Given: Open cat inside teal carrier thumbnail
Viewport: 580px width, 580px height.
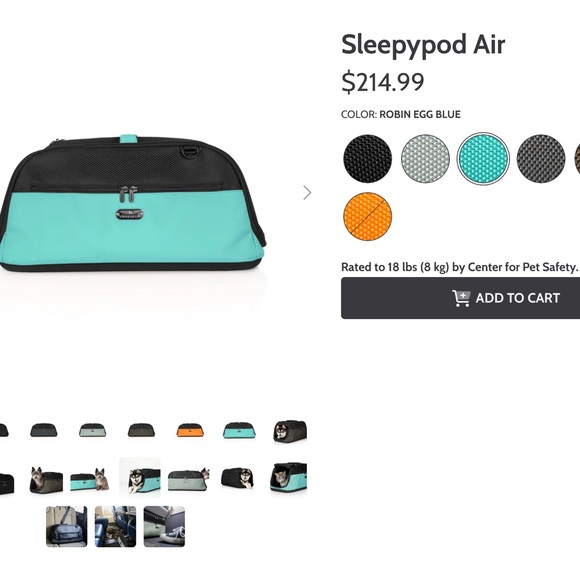Looking at the screenshot, I should pyautogui.click(x=288, y=478).
